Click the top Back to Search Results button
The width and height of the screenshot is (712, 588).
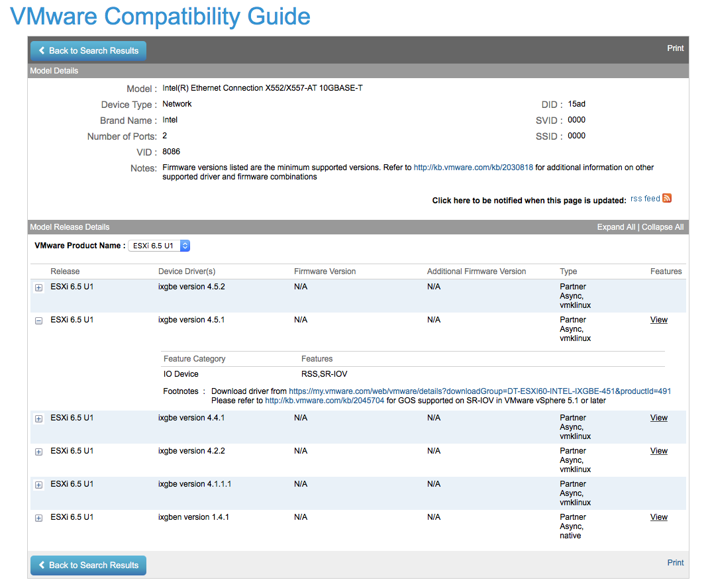[x=89, y=51]
